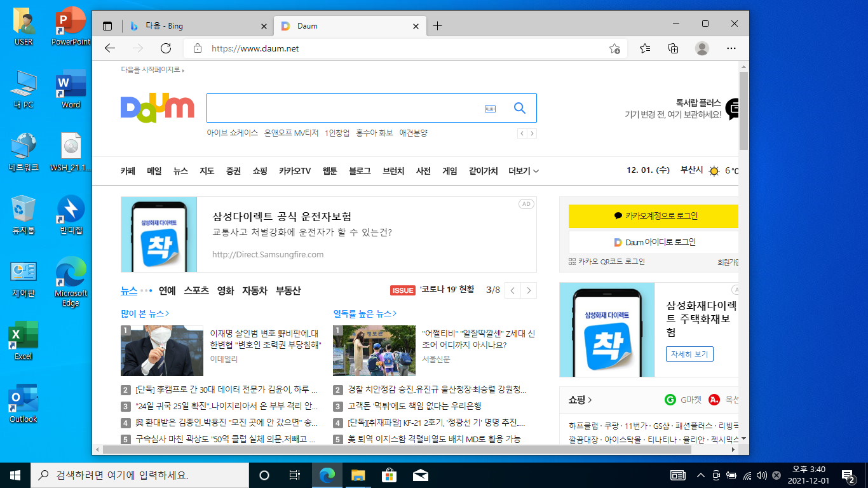The image size is (868, 488).
Task: Open the 카카오TV menu item
Action: (295, 171)
